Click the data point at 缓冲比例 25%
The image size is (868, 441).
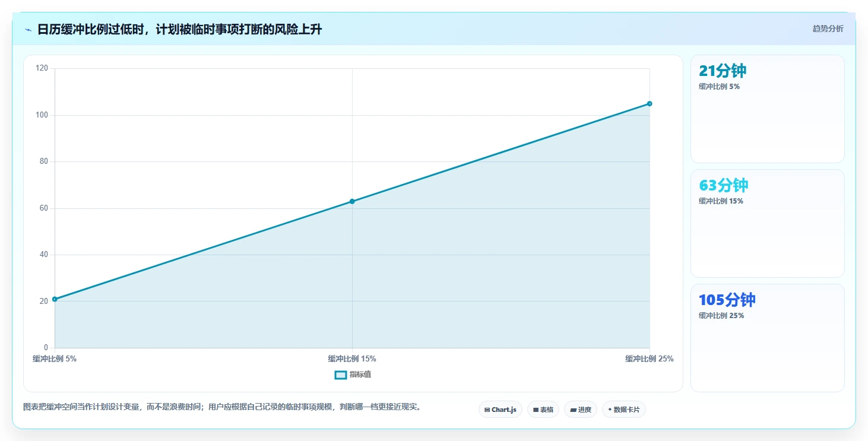point(650,104)
